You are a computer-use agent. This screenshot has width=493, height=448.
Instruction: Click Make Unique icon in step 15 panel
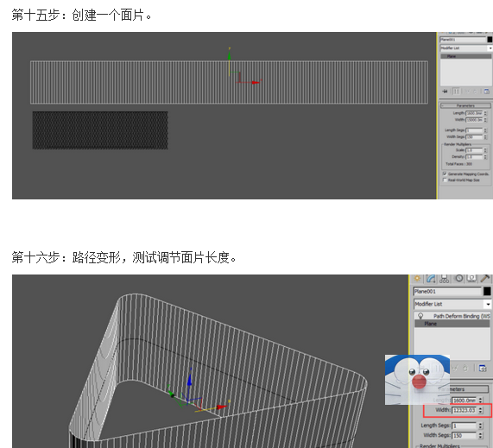(x=468, y=91)
